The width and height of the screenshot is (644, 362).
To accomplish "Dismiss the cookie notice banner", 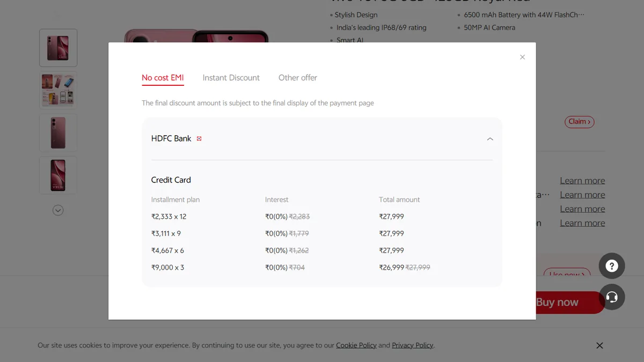I will 599,345.
